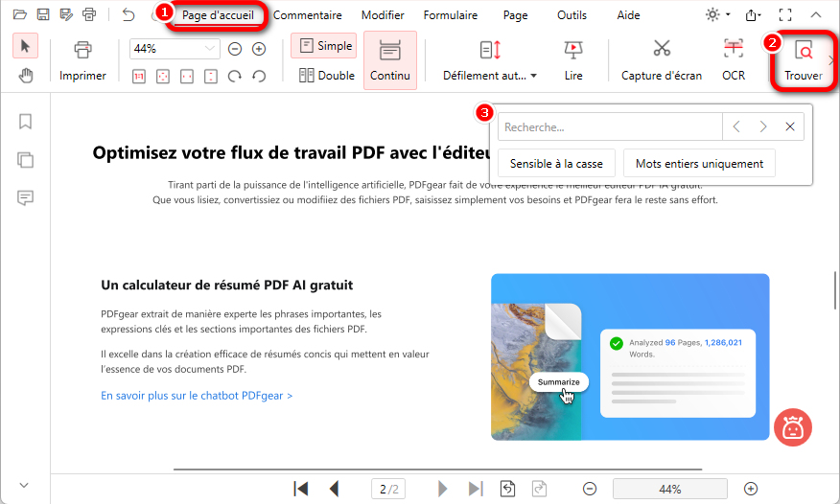This screenshot has width=840, height=504.
Task: Jump to the first page
Action: pyautogui.click(x=301, y=489)
